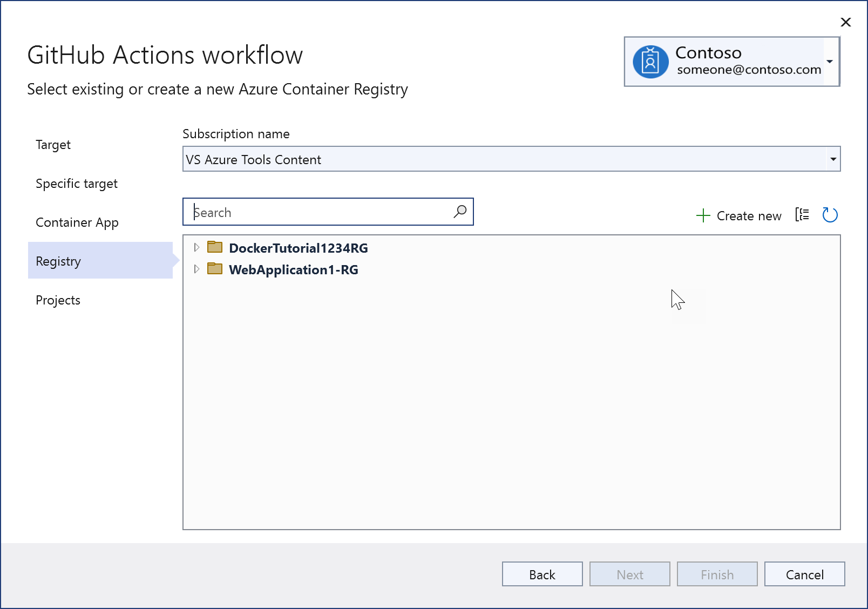This screenshot has width=868, height=609.
Task: Click the DockerTutorial1234RG folder icon
Action: (x=214, y=247)
